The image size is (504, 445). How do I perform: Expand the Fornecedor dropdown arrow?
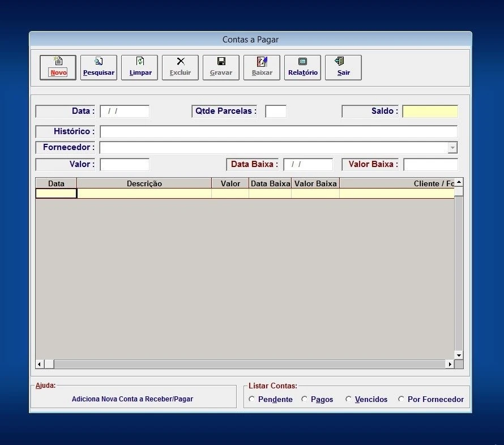coord(452,148)
